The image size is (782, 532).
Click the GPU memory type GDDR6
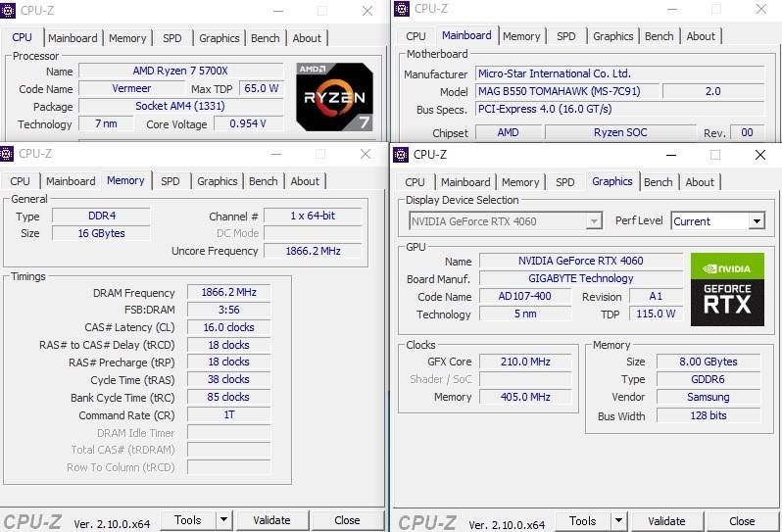point(709,379)
